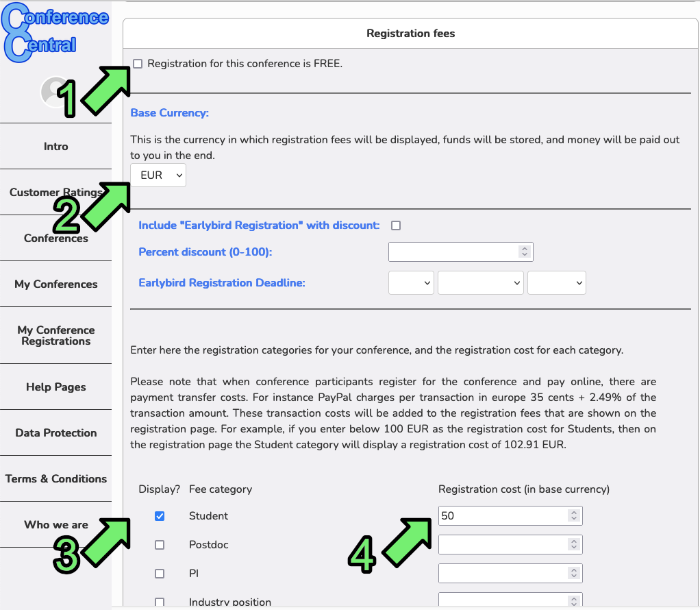Click the Base Currency label
The width and height of the screenshot is (700, 610).
point(170,113)
